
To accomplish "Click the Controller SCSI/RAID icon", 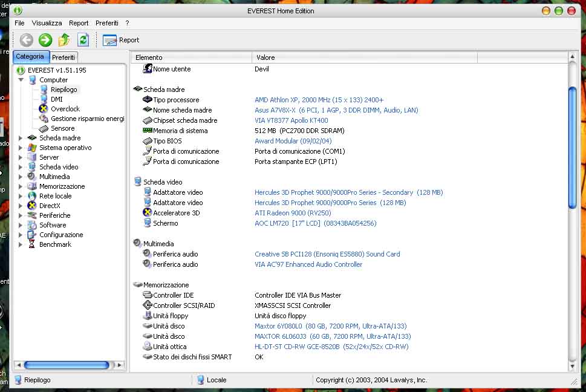I will (147, 305).
